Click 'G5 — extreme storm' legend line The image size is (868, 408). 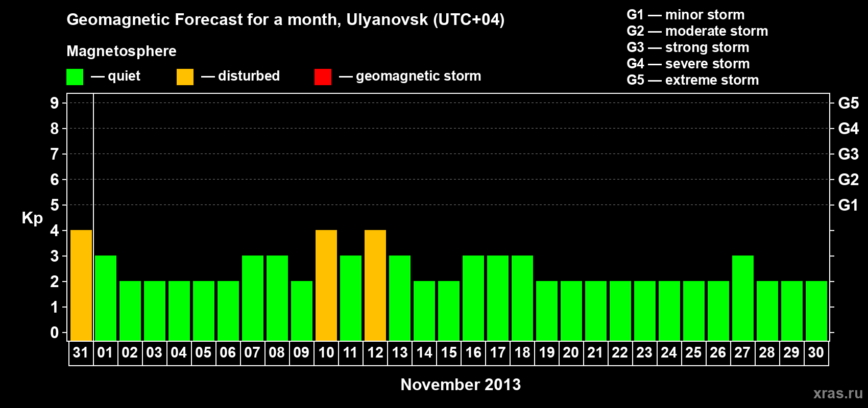693,80
